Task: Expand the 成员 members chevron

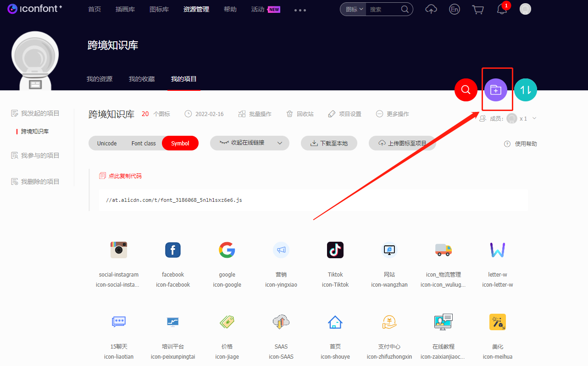Action: pos(534,118)
